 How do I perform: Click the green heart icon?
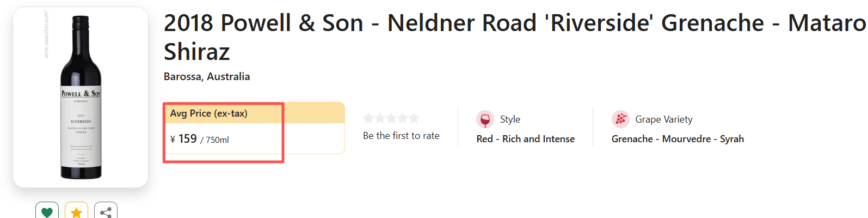coord(47,211)
